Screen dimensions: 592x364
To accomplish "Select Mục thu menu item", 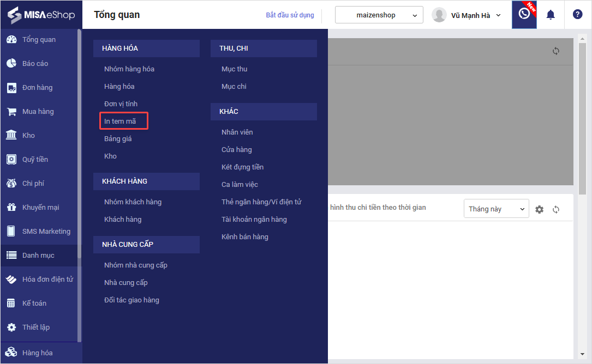I will point(235,69).
